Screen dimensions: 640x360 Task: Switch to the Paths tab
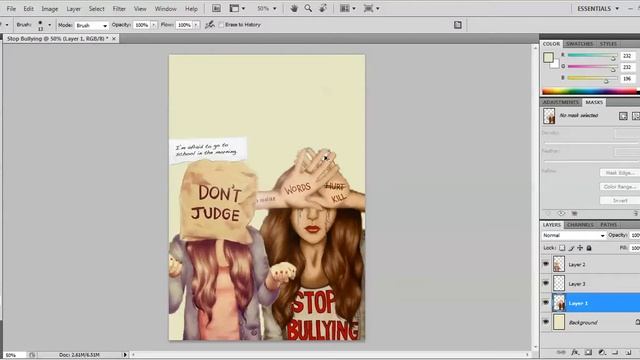(608, 224)
